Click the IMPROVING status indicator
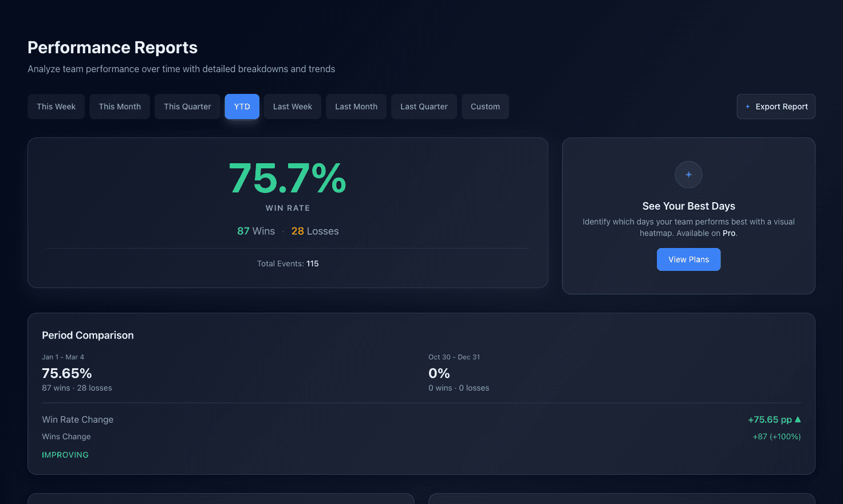The image size is (843, 504). click(x=65, y=454)
